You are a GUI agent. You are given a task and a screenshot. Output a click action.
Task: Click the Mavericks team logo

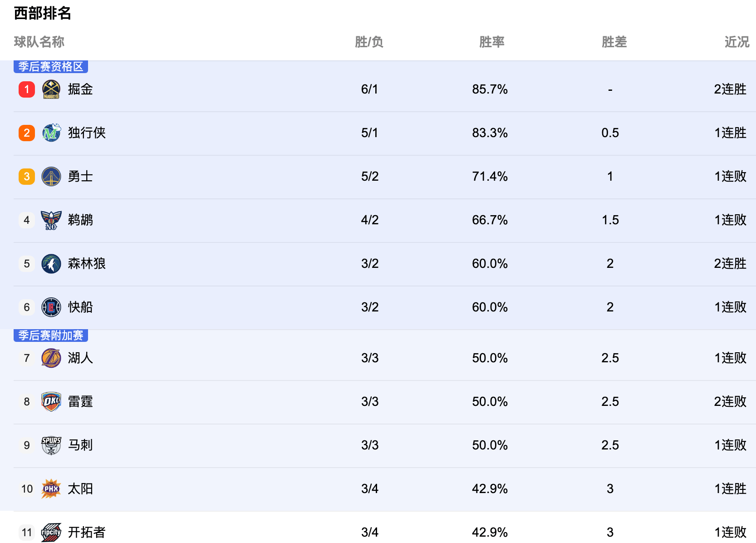point(51,133)
